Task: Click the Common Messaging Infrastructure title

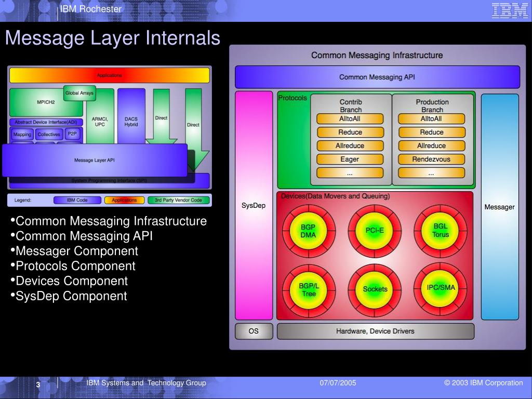Action: coord(377,55)
